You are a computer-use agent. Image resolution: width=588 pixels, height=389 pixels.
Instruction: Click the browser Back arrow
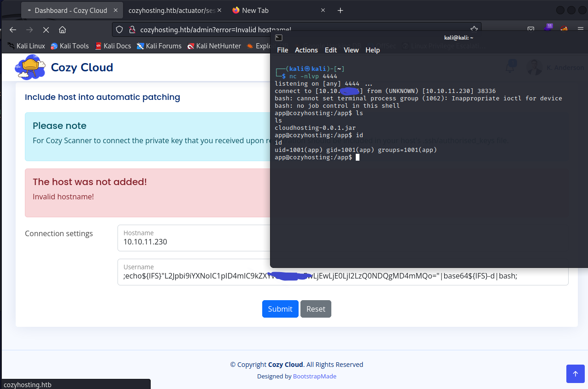tap(13, 29)
